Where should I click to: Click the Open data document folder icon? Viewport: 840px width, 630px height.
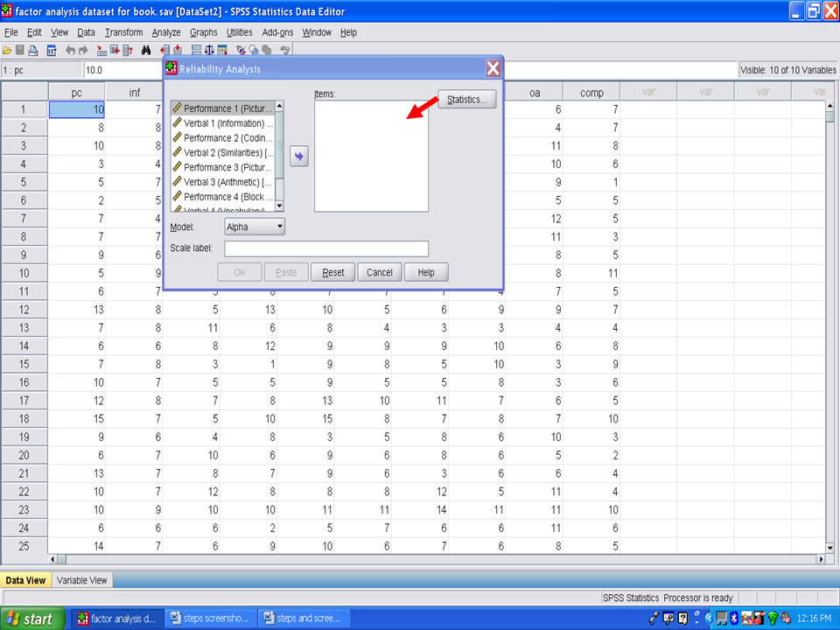[x=7, y=51]
